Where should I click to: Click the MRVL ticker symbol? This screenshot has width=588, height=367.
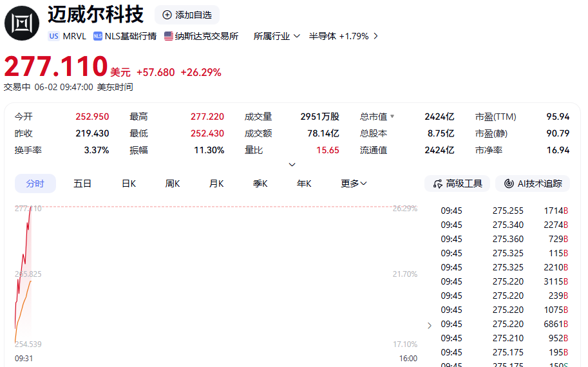(74, 36)
